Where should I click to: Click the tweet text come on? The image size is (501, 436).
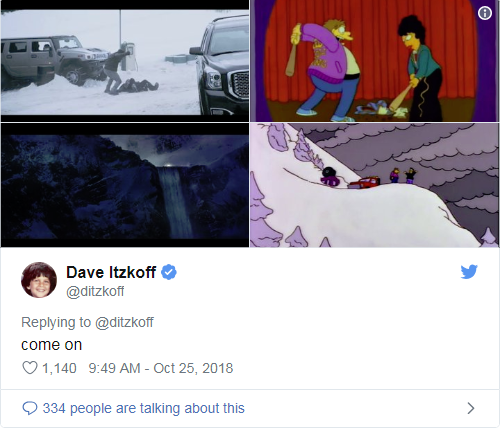point(52,345)
